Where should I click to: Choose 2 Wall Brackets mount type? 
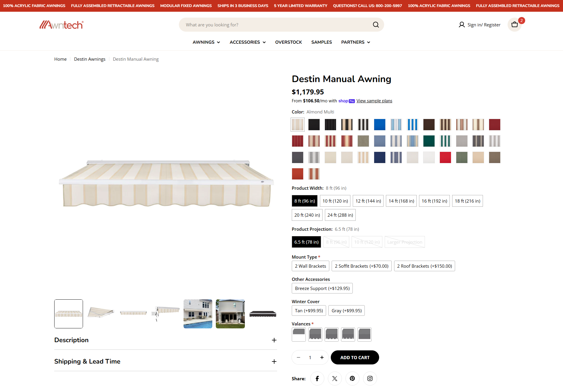click(x=311, y=266)
